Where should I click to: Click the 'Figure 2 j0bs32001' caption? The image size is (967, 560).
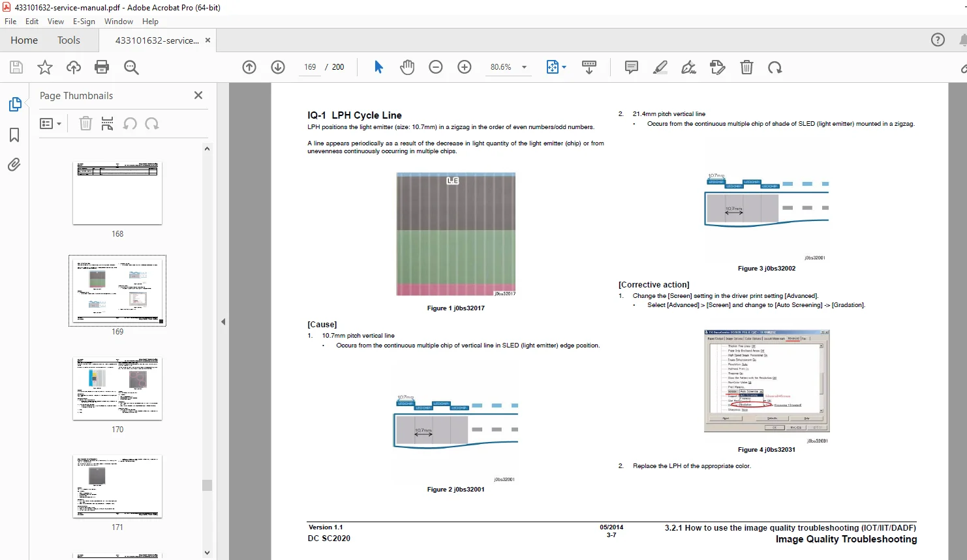(455, 490)
